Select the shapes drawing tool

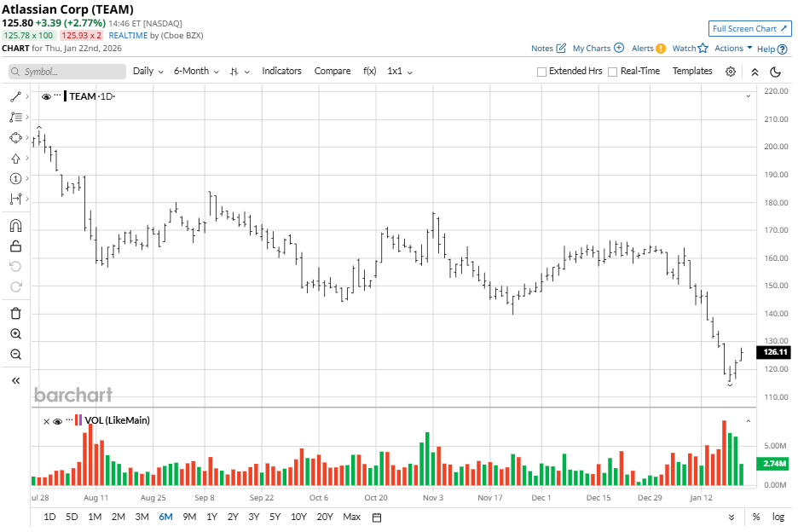[15, 137]
